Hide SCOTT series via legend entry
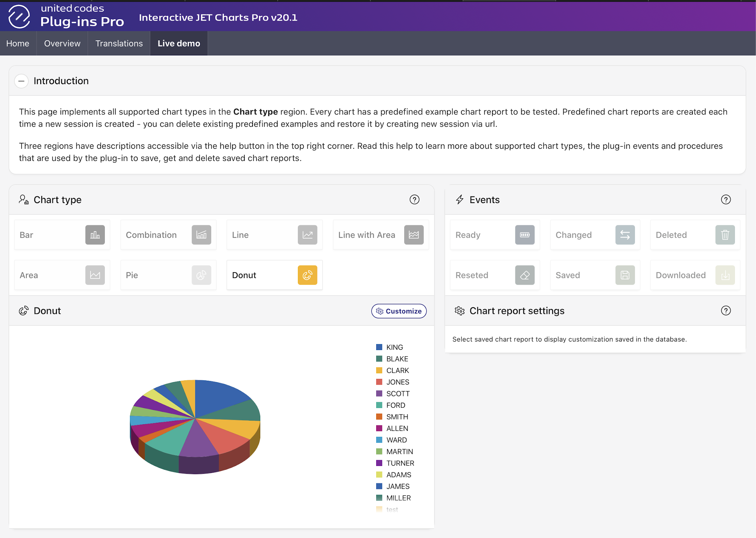This screenshot has height=538, width=756. click(x=398, y=394)
